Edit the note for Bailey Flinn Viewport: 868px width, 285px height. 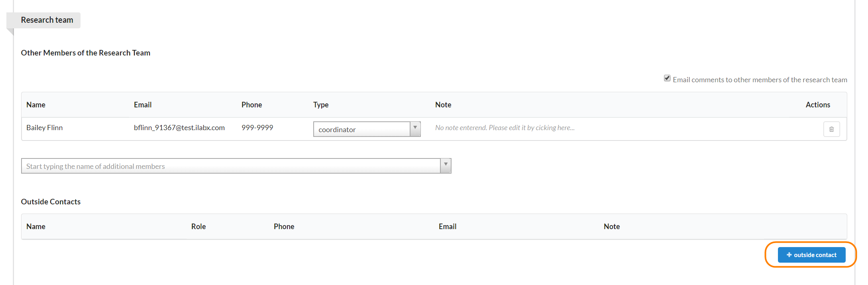[x=505, y=128]
